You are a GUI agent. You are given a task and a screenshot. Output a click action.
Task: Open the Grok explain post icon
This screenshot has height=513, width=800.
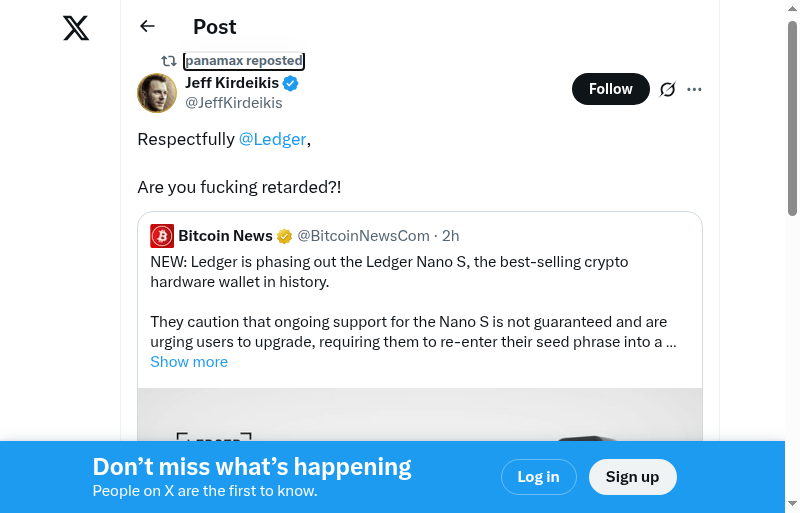(x=668, y=89)
